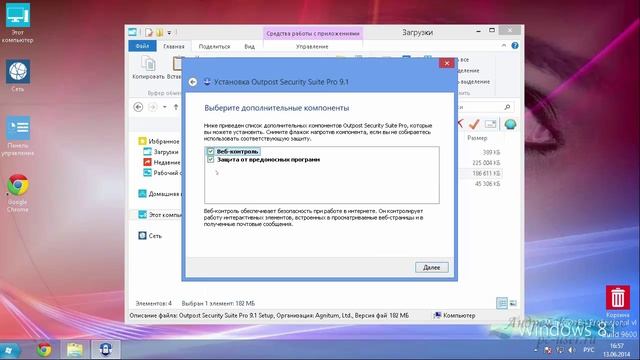640x360 pixels.
Task: Click the search magnifier in Explorer
Action: coord(507,107)
